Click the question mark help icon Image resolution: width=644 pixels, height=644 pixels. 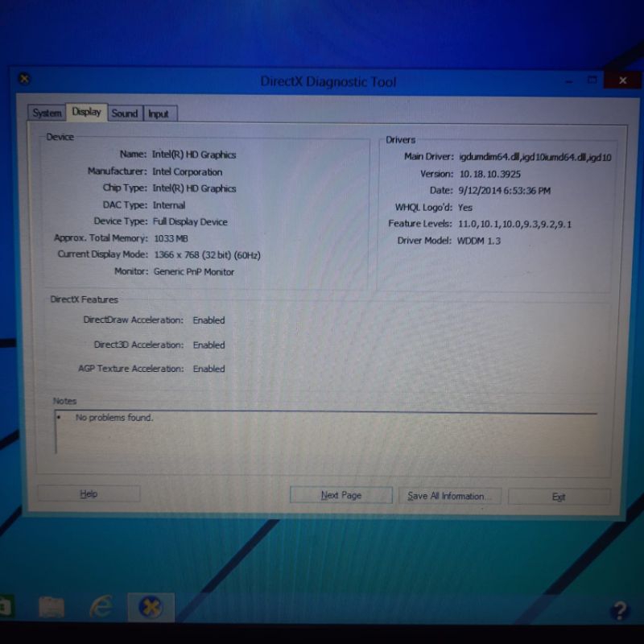point(620,610)
